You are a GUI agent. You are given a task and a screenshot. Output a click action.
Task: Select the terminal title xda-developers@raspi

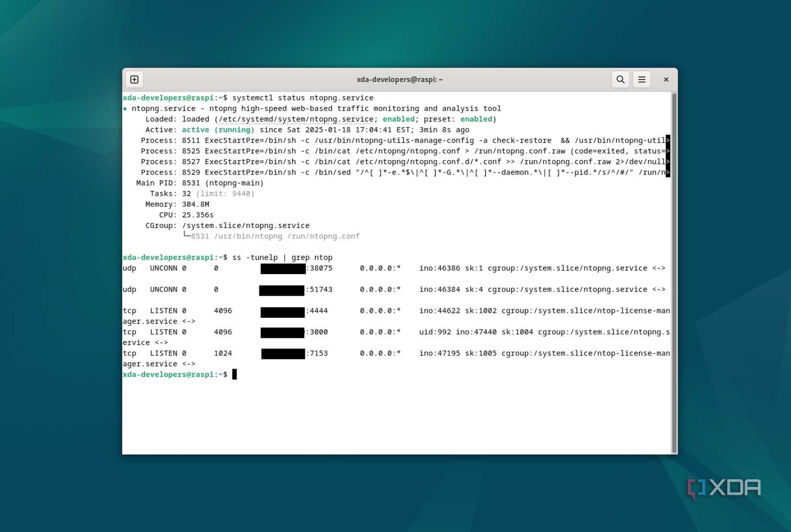(400, 79)
